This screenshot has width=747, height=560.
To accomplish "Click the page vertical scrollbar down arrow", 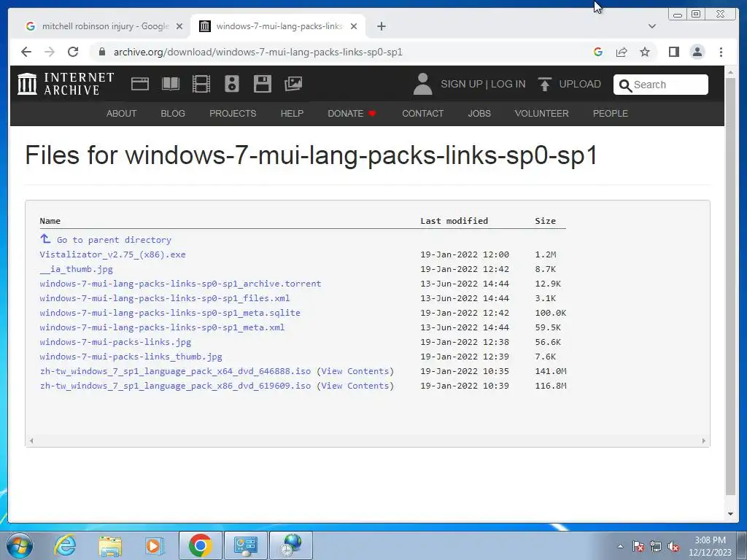I will pyautogui.click(x=730, y=514).
